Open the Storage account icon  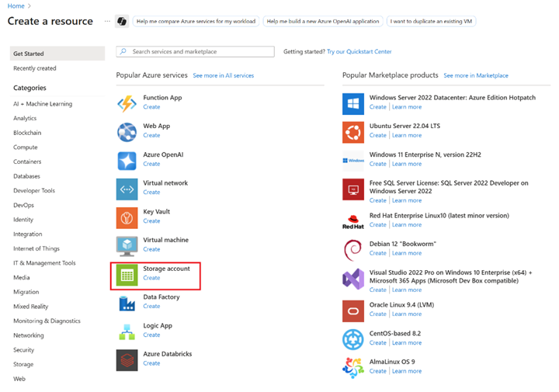coord(127,274)
